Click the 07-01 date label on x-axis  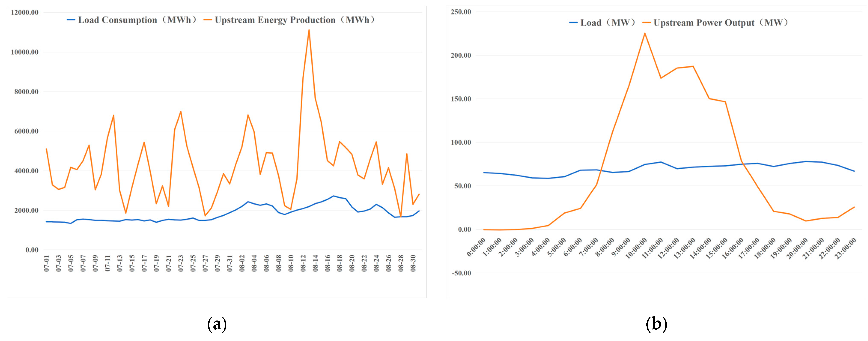pos(46,263)
